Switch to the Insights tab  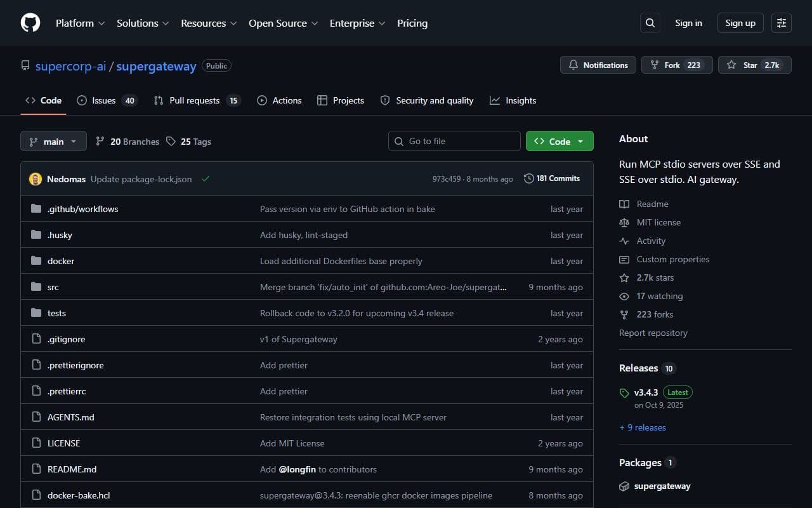[513, 100]
